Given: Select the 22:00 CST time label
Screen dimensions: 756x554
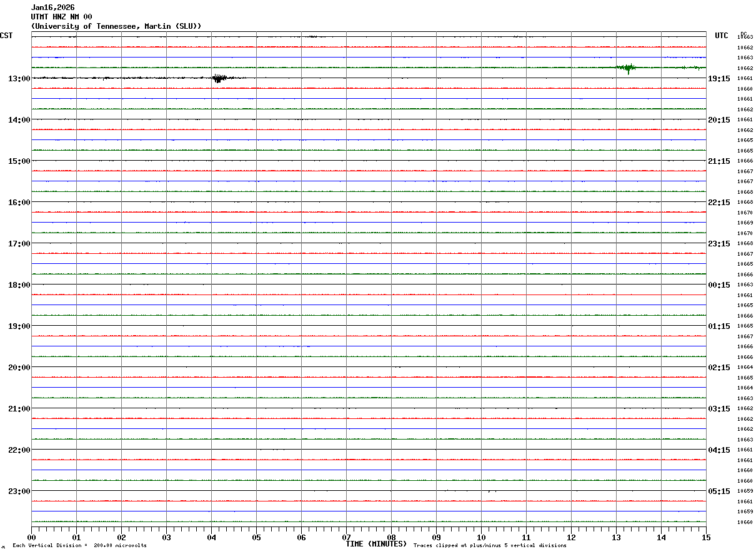Looking at the screenshot, I should click(x=19, y=450).
